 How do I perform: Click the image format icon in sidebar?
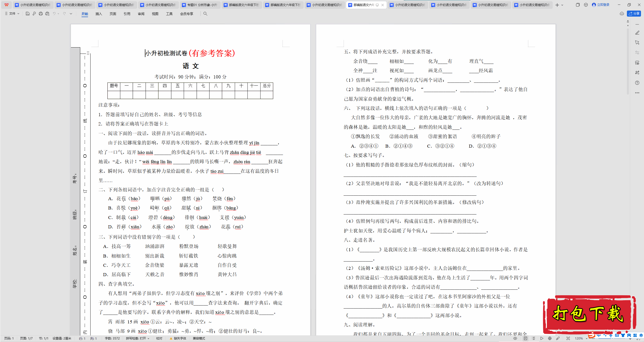pos(637,63)
